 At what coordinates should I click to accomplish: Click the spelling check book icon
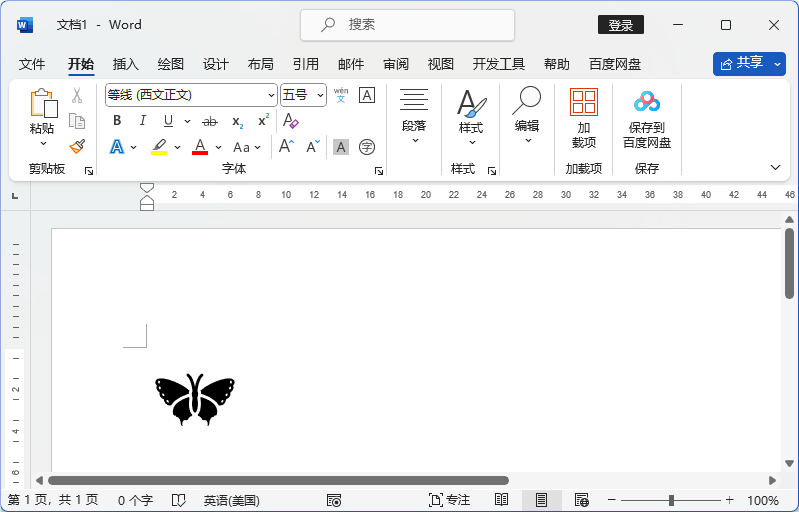pyautogui.click(x=179, y=500)
